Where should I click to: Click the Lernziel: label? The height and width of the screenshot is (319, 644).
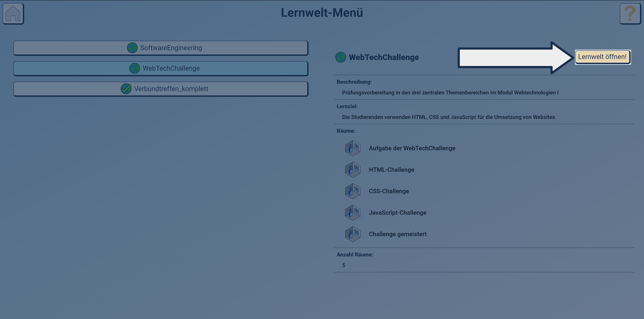[x=347, y=106]
